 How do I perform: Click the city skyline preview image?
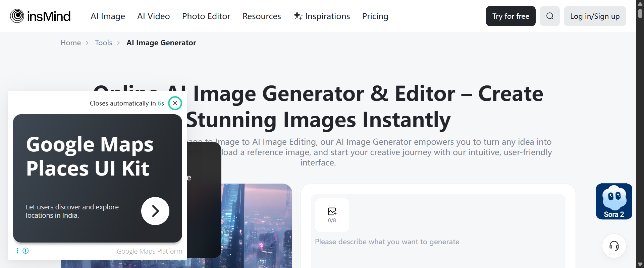(257, 226)
